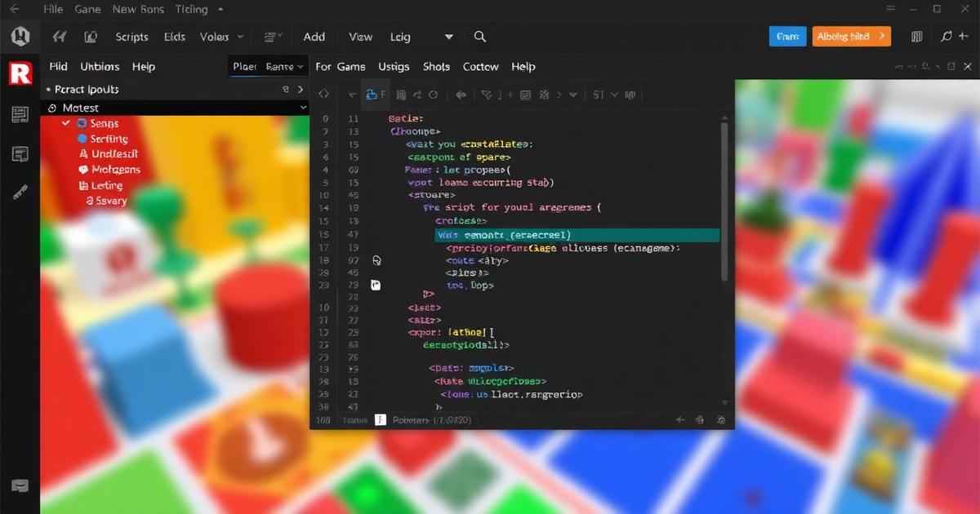
Task: Click the Elds toolbar button
Action: point(174,37)
